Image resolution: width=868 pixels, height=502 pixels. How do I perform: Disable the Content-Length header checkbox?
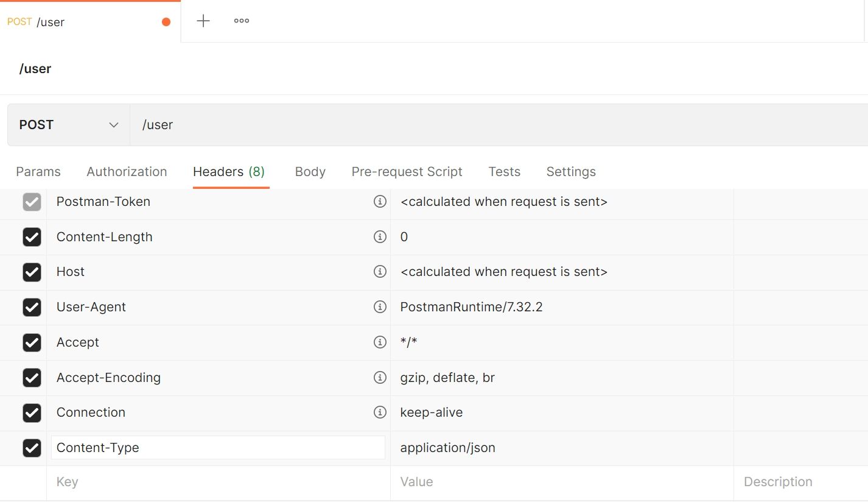(x=31, y=237)
